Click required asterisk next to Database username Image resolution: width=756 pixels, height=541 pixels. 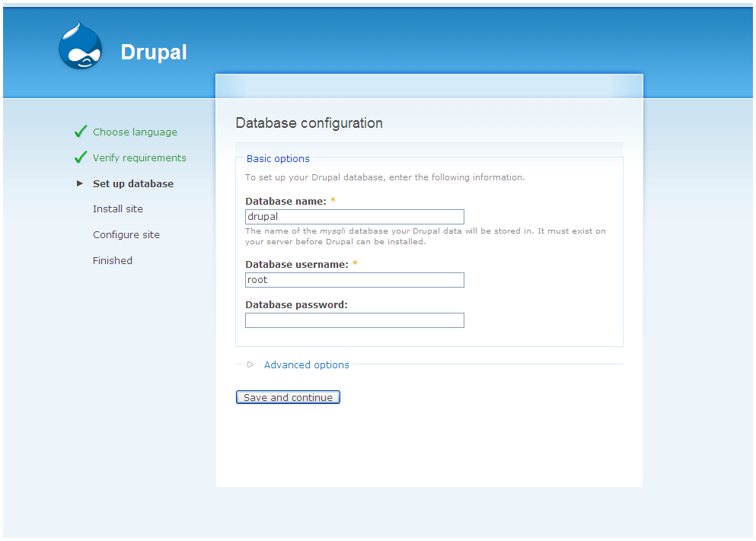(355, 263)
